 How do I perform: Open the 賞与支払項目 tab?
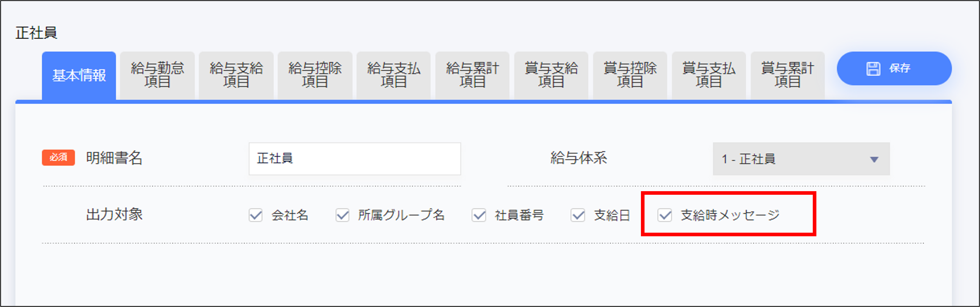[x=708, y=75]
